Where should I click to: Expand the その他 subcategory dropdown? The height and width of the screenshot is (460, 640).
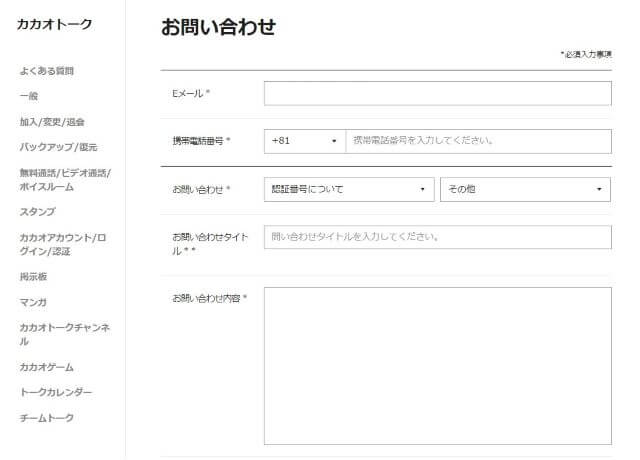pos(525,189)
